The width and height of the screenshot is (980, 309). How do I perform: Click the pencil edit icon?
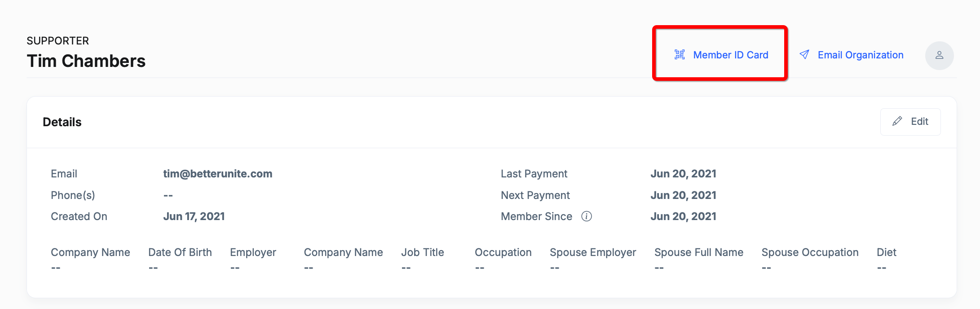point(897,121)
